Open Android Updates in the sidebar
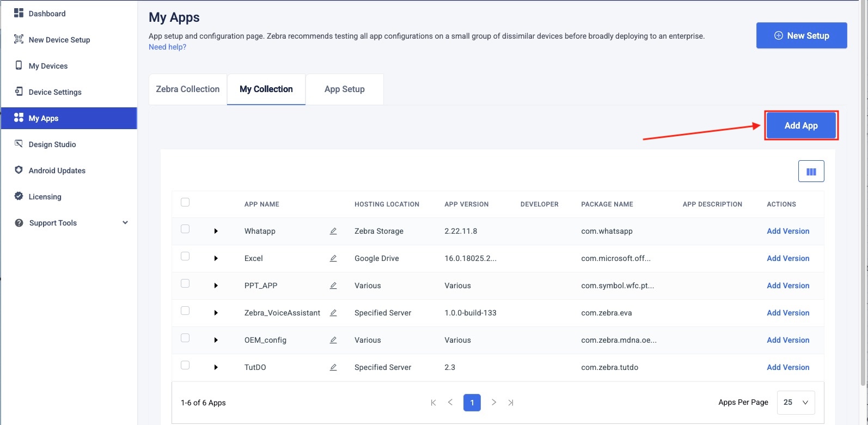The height and width of the screenshot is (425, 868). [57, 171]
